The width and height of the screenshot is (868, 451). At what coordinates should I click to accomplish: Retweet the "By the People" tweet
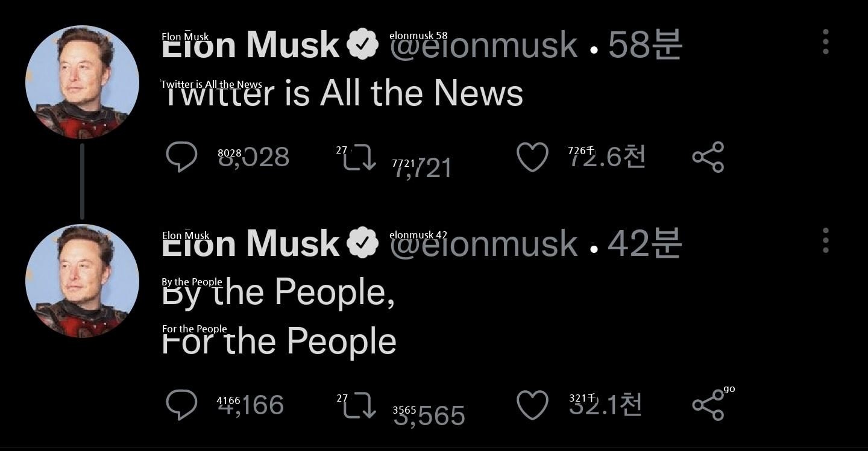tap(360, 405)
